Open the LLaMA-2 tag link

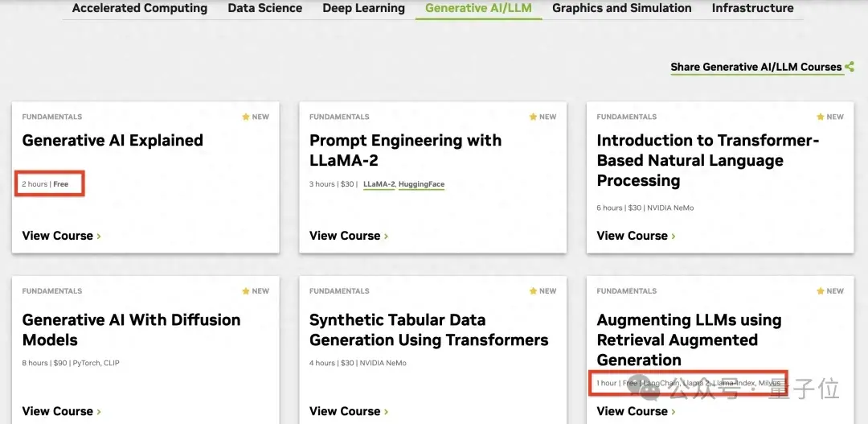point(379,184)
